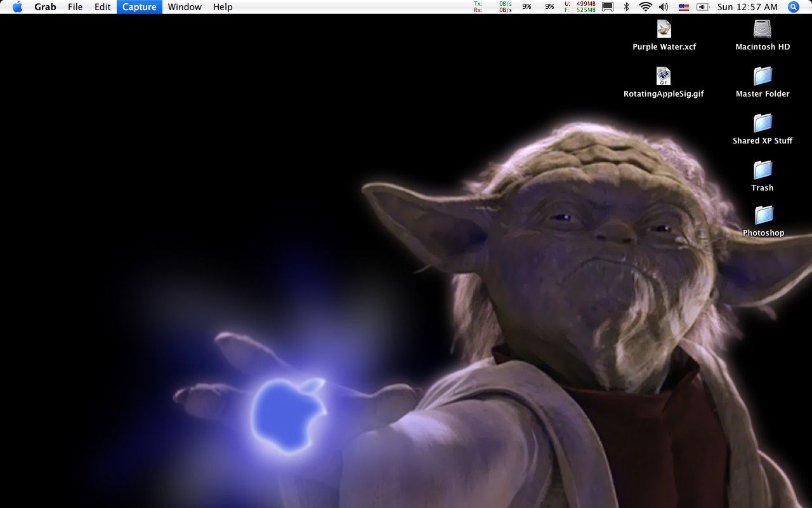
Task: Click the second 9% CPU meter
Action: point(549,7)
